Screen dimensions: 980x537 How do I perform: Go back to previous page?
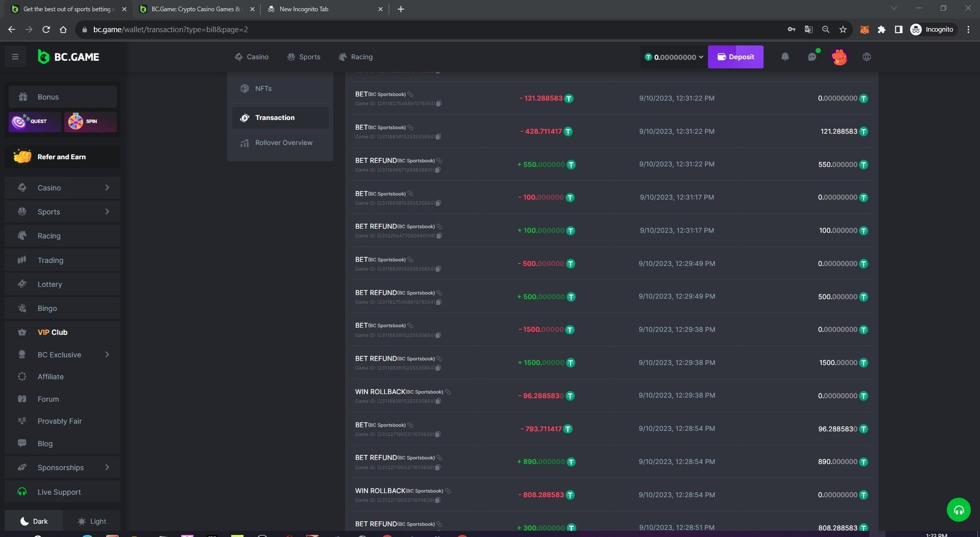click(x=12, y=30)
